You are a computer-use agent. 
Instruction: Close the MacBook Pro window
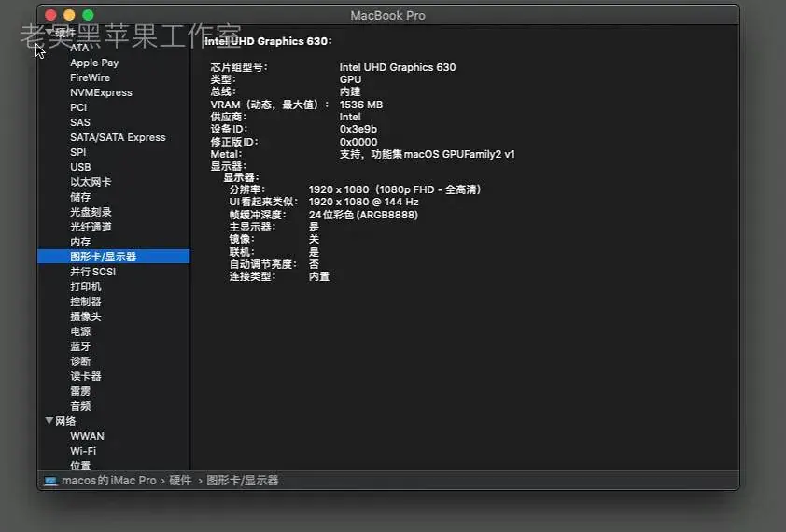coord(50,15)
